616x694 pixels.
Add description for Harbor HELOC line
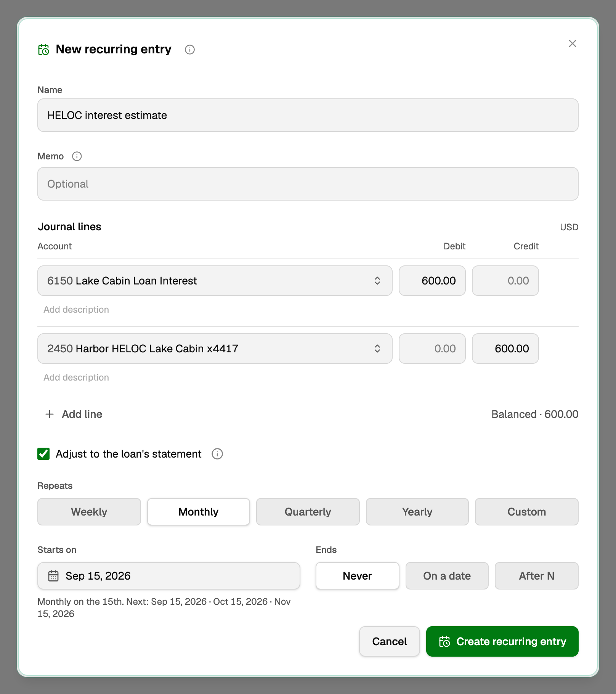coord(76,378)
